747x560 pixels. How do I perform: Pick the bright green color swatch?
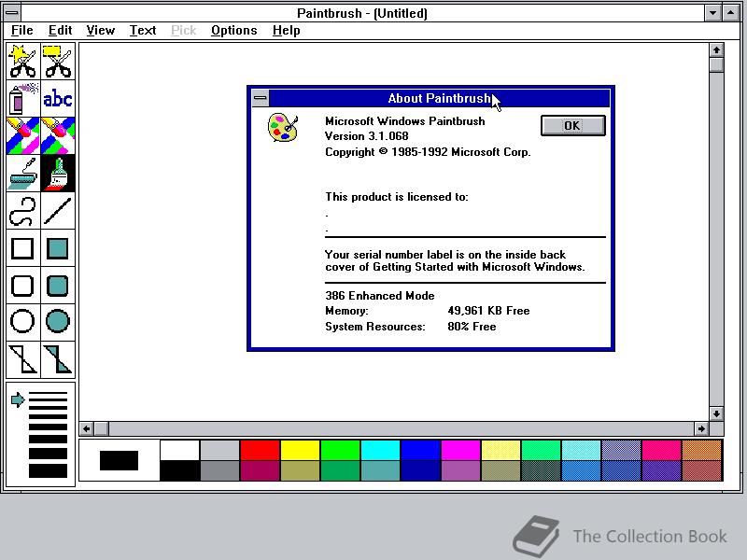(x=340, y=450)
